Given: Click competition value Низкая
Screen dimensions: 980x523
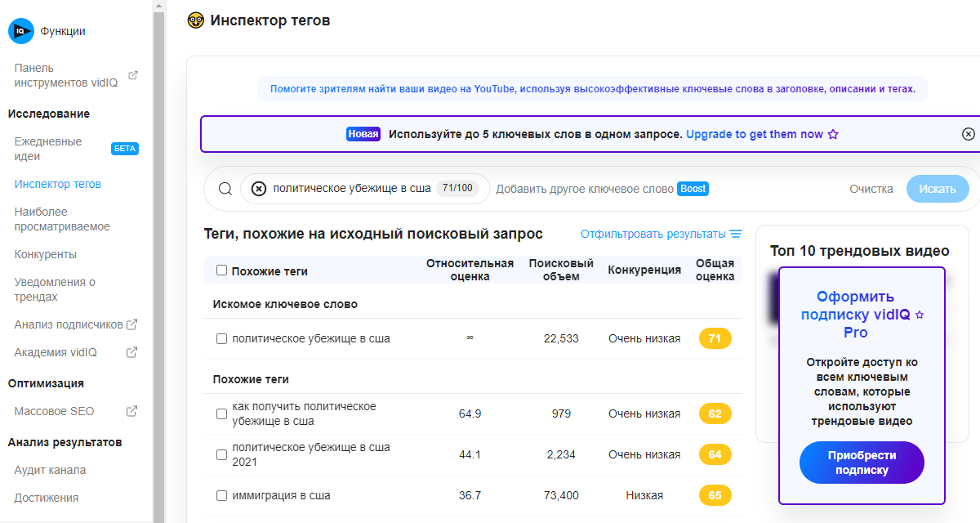Looking at the screenshot, I should [644, 495].
